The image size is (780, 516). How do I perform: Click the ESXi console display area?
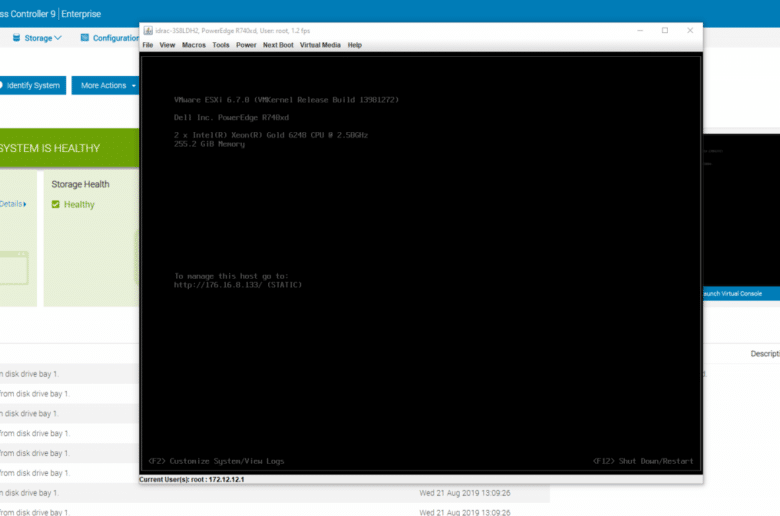click(421, 263)
